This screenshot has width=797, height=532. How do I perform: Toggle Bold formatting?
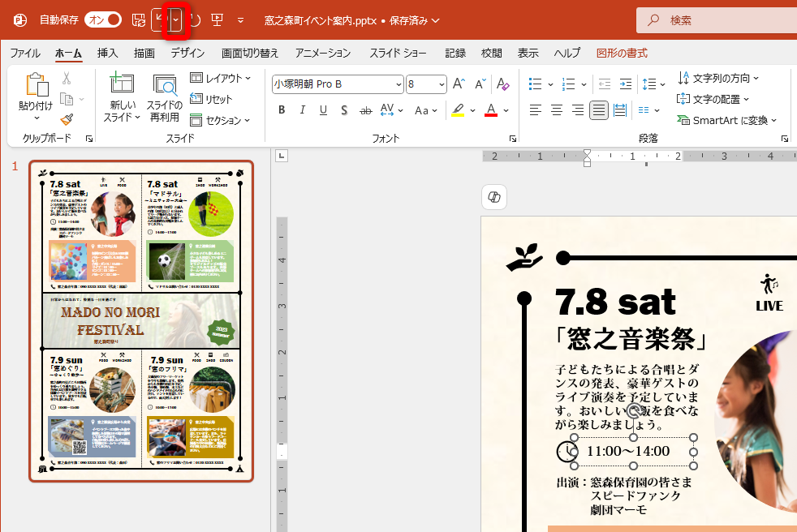(x=282, y=109)
